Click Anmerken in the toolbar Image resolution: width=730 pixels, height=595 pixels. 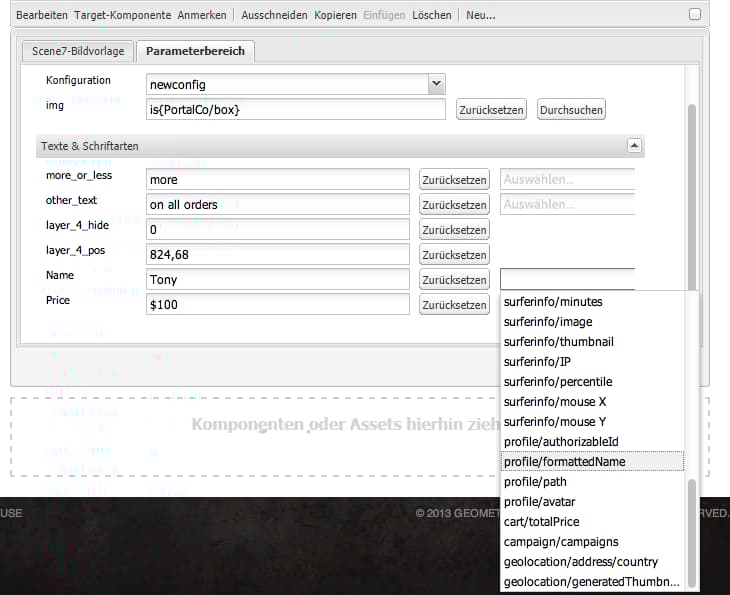coord(202,15)
